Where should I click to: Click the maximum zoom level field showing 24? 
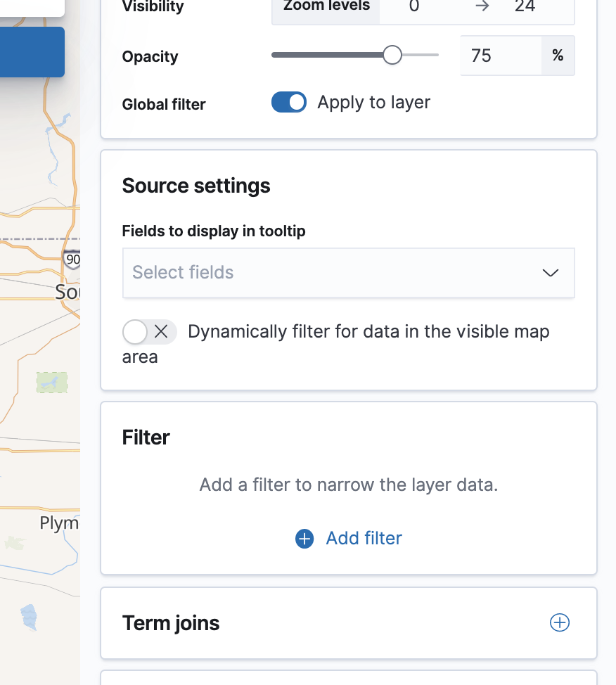point(525,6)
